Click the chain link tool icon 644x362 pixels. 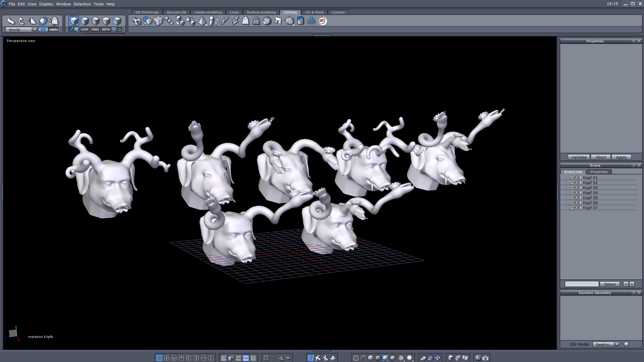pyautogui.click(x=224, y=21)
